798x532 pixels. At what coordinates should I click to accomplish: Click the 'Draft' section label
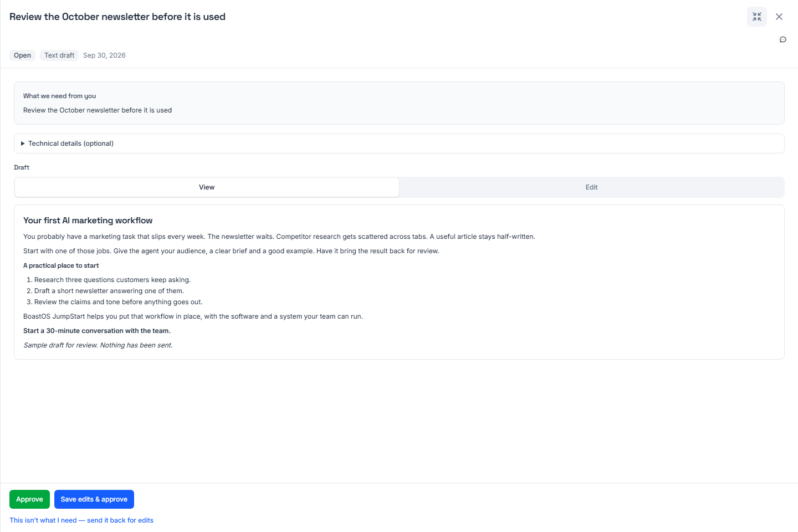pyautogui.click(x=22, y=167)
